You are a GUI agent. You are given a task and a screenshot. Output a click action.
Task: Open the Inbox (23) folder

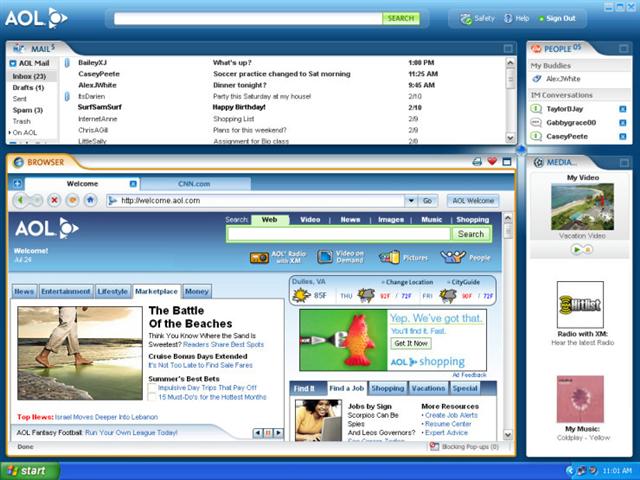pyautogui.click(x=29, y=76)
